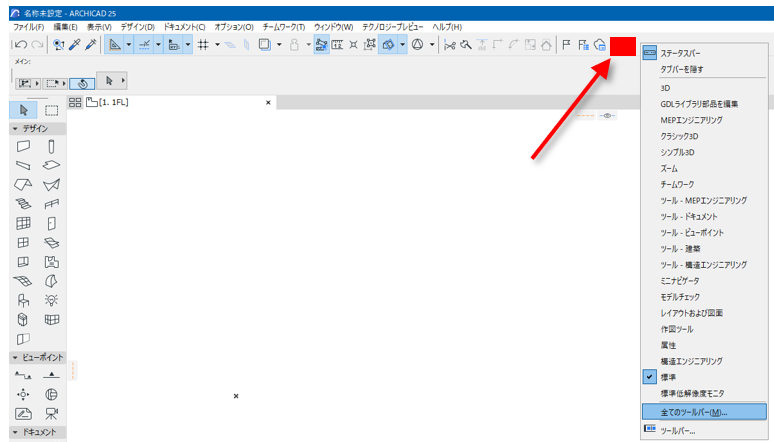The height and width of the screenshot is (442, 774).
Task: Click the cloud icon in the toolbar
Action: coord(600,45)
